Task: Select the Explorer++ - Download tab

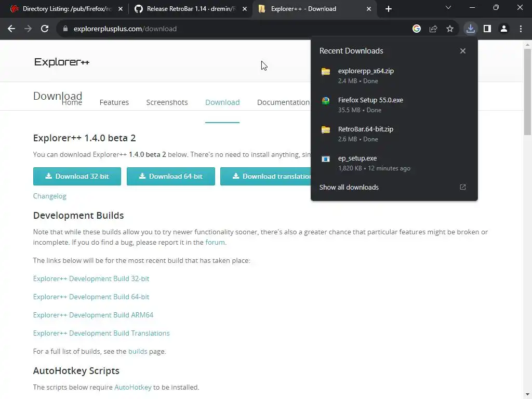Action: 314,9
